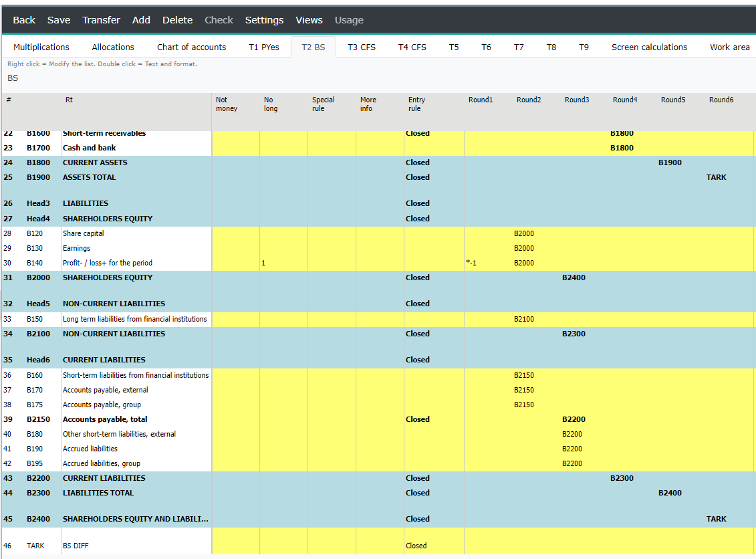
Task: Click the Entry rule column header
Action: [416, 104]
